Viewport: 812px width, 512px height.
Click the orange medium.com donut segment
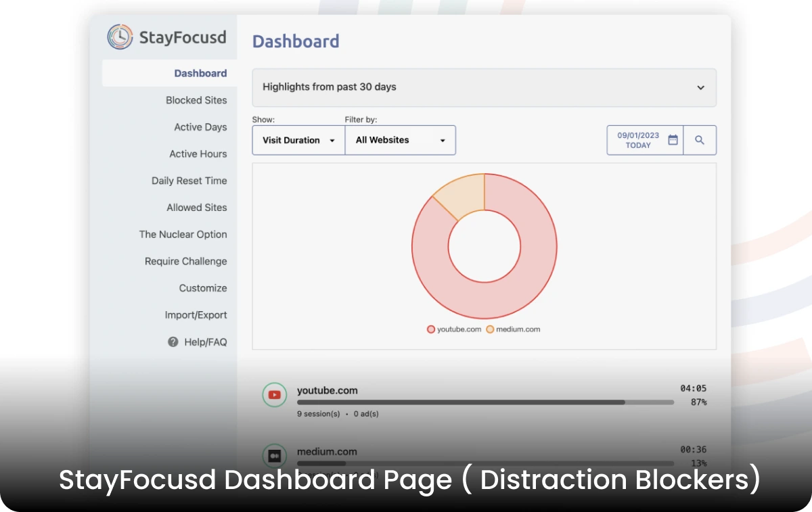tap(464, 195)
